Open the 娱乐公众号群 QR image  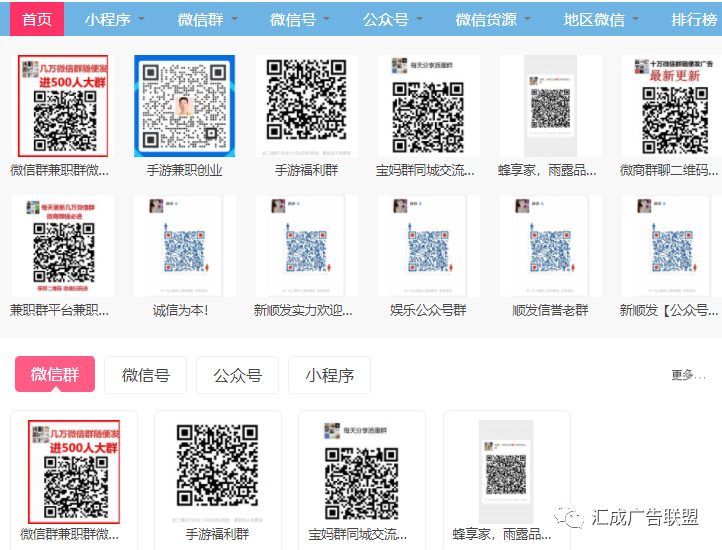[429, 246]
